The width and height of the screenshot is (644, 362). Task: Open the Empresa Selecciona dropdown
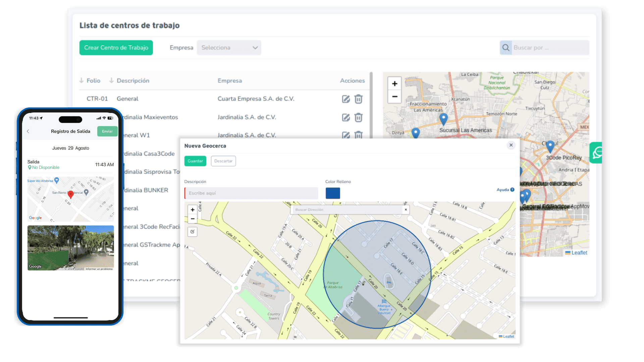pos(229,48)
